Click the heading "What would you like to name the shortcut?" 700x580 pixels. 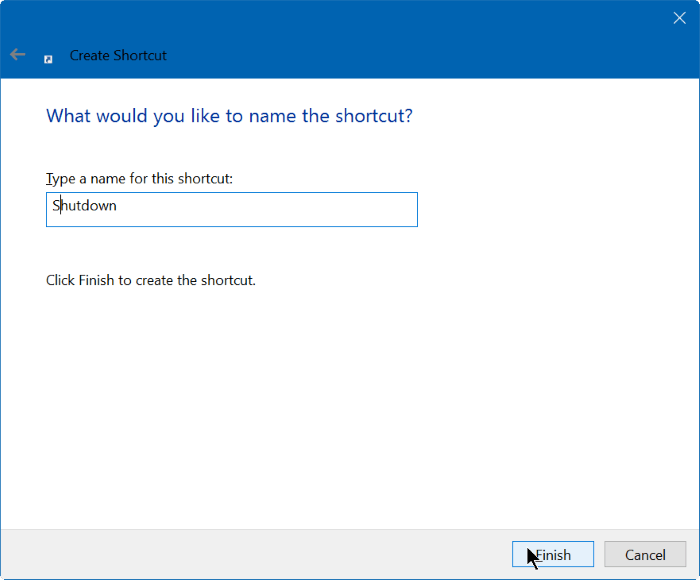point(229,116)
